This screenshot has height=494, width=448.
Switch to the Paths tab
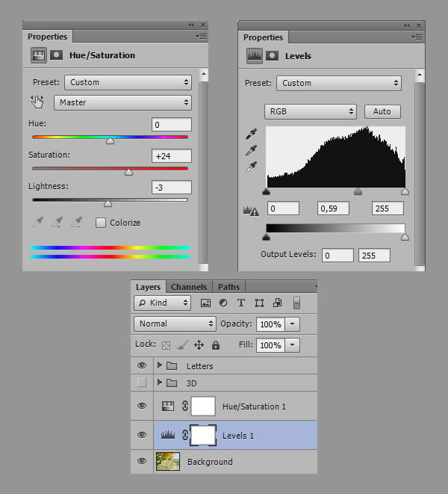(228, 287)
